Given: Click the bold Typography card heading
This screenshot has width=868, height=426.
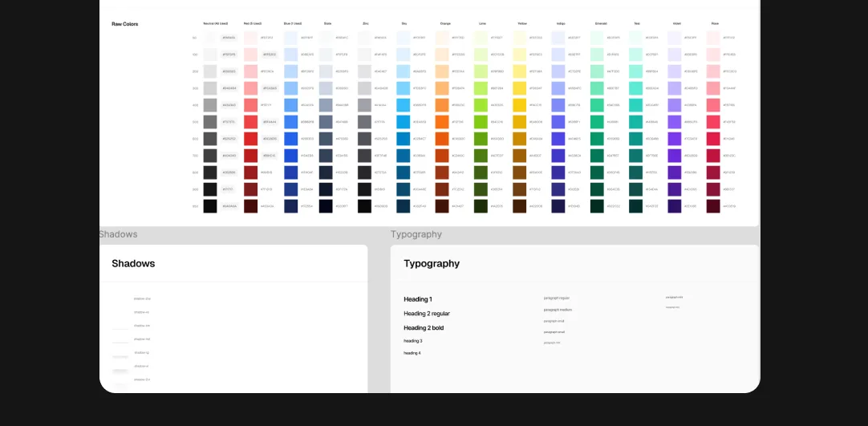Looking at the screenshot, I should 432,263.
